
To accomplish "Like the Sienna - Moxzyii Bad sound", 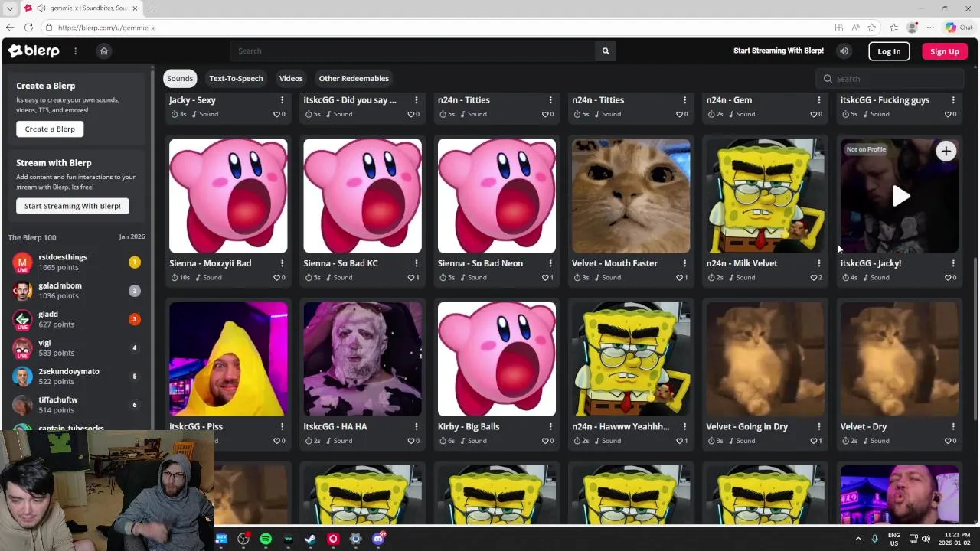I will click(279, 277).
